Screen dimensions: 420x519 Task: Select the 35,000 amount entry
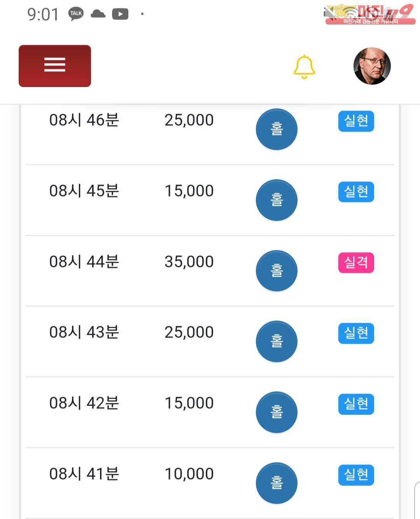pyautogui.click(x=189, y=262)
